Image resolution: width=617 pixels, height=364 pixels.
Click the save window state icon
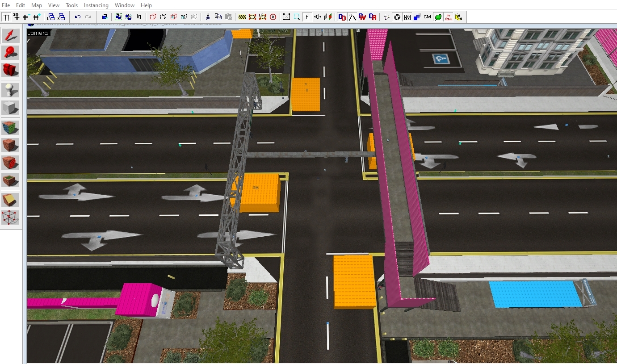tap(61, 17)
